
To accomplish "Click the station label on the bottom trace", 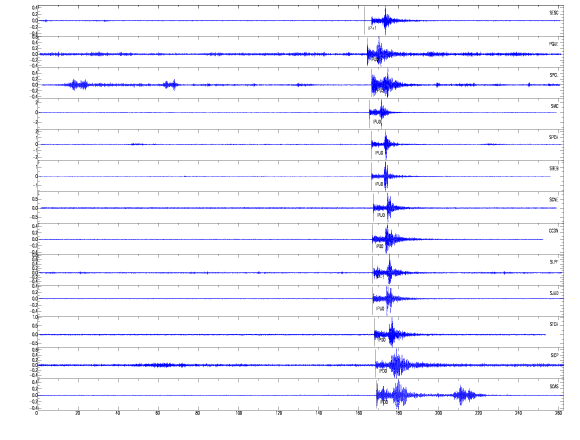I will coord(554,387).
